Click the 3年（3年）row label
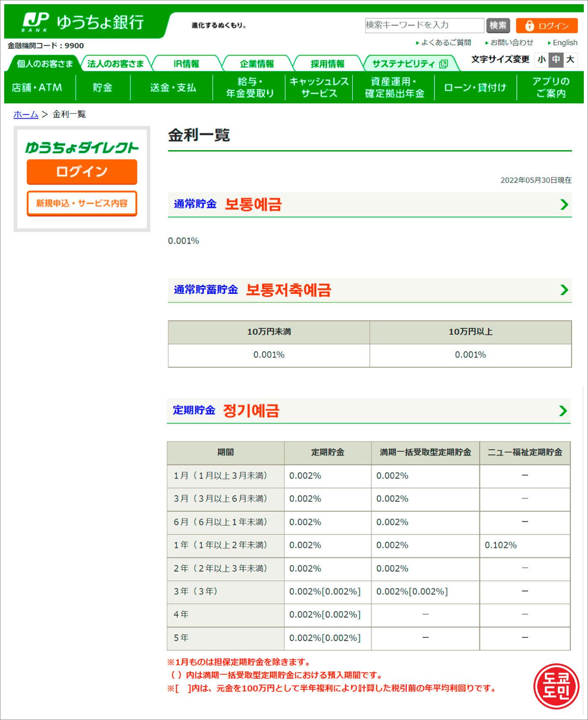Image resolution: width=588 pixels, height=720 pixels. coord(226,592)
